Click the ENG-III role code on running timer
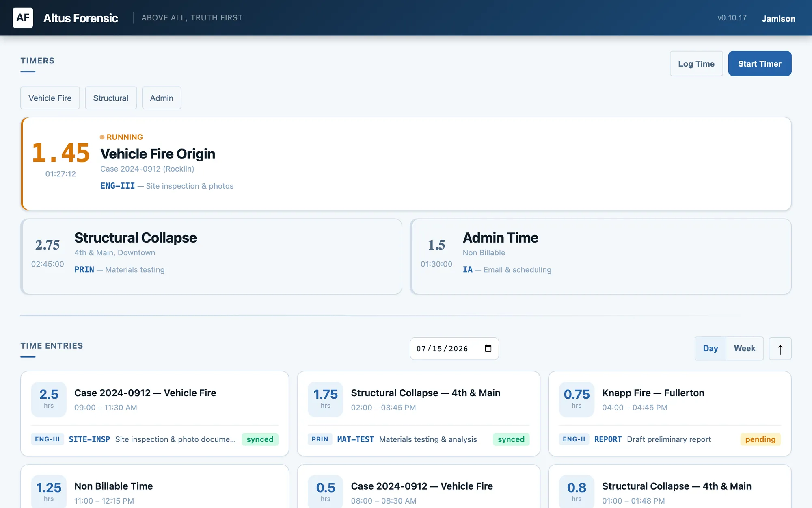 (x=118, y=186)
